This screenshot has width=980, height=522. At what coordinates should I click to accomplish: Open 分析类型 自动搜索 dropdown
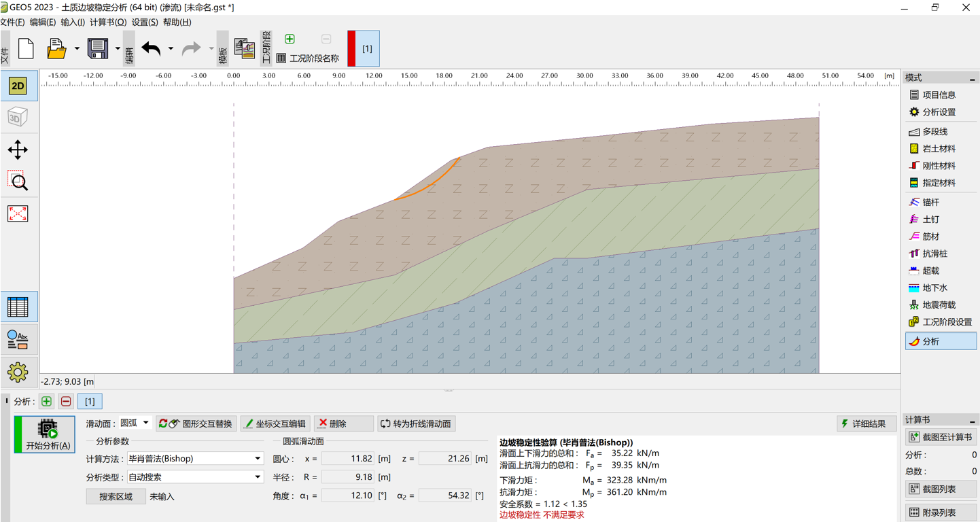(x=195, y=477)
